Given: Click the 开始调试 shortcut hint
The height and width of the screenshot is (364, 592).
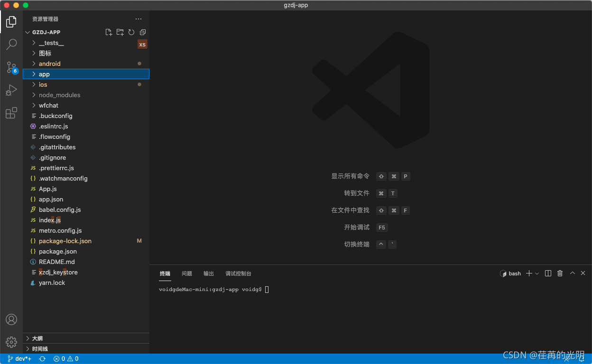Looking at the screenshot, I should click(357, 227).
